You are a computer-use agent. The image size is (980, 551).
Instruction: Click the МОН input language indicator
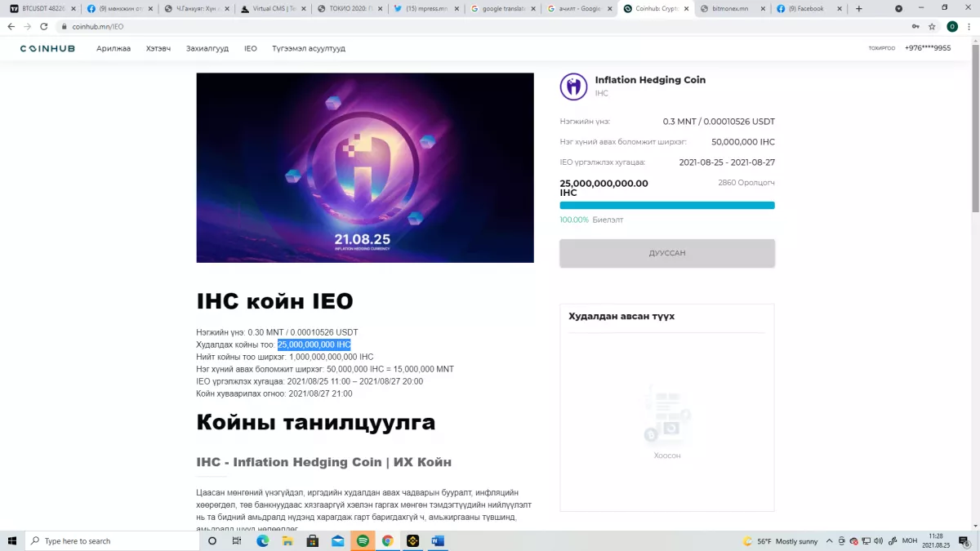click(x=909, y=540)
